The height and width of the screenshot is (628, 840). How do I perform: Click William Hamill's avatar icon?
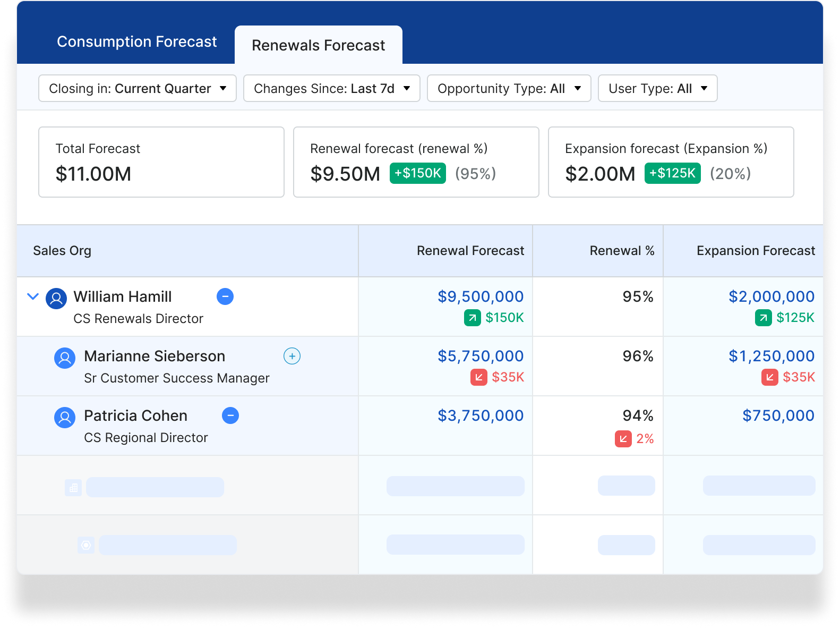tap(56, 299)
